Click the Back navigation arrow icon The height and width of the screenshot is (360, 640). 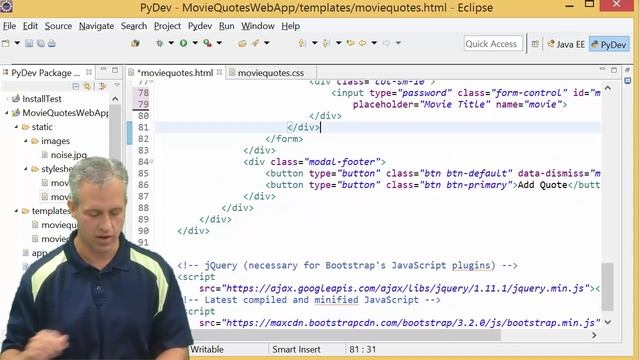point(362,43)
